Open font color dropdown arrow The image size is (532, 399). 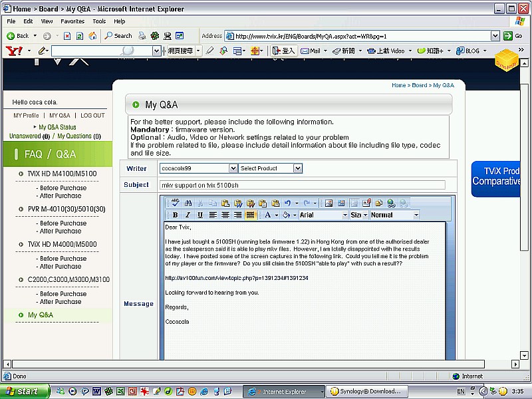tap(277, 215)
